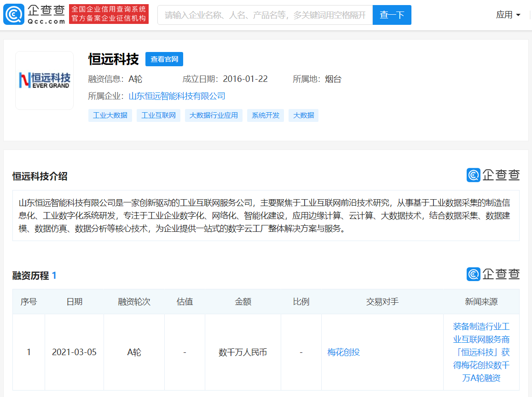This screenshot has width=532, height=397.
Task: Open the news source link about 恒远科技 A轮融资
Action: coord(481,352)
